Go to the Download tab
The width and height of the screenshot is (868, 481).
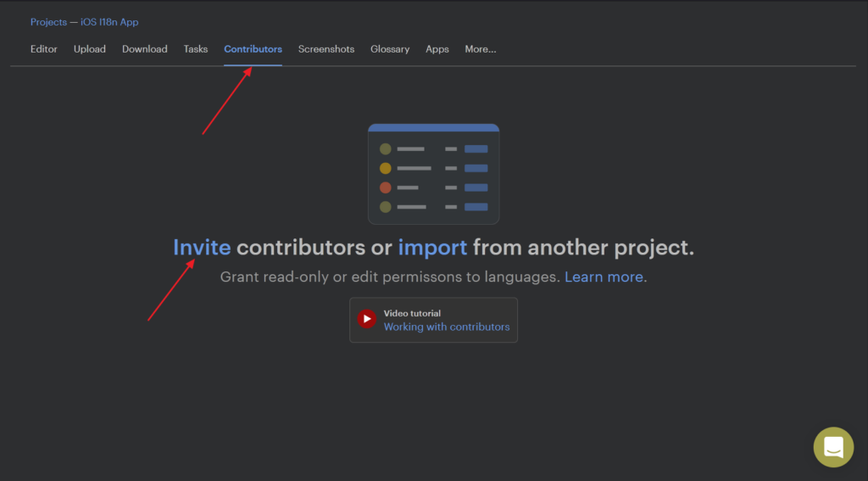pos(144,49)
